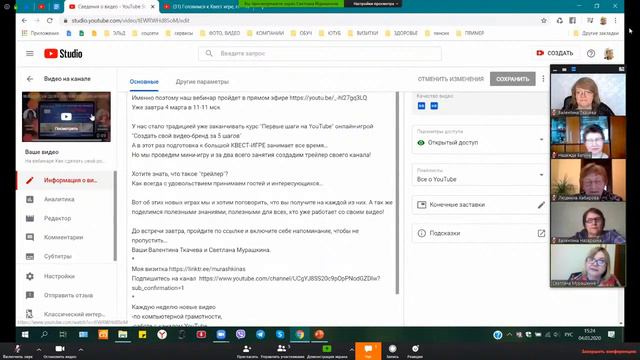Bookmark the page with star icon

pyautogui.click(x=544, y=20)
